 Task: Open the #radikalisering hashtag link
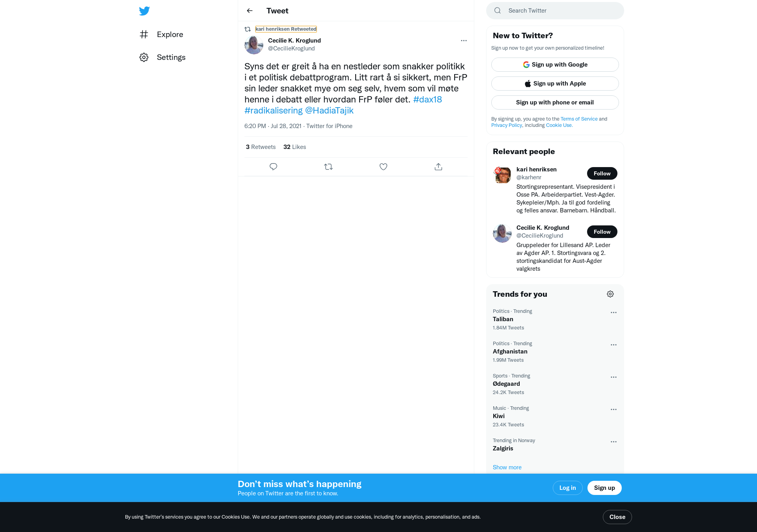274,110
